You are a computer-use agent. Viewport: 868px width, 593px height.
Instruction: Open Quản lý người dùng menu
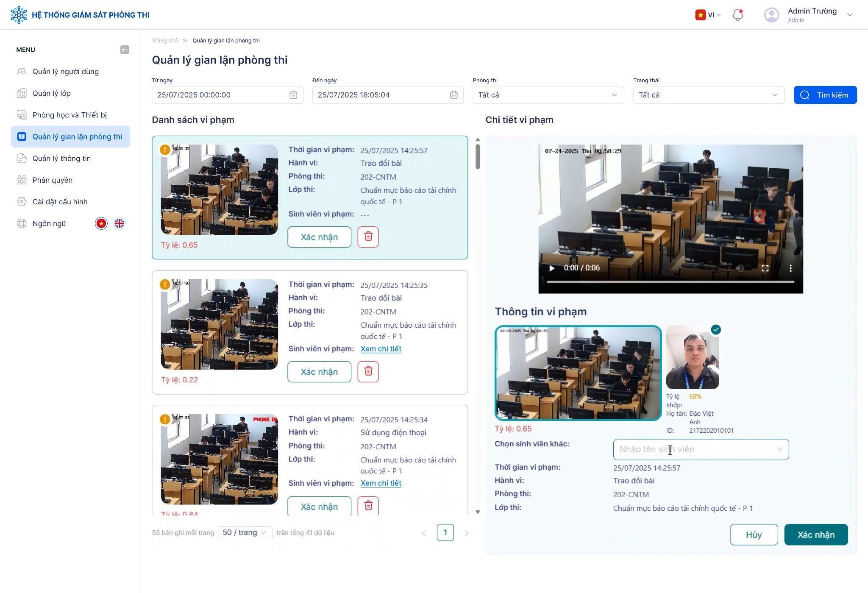66,72
